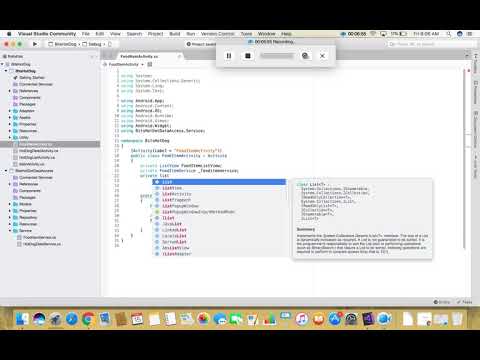Select MainActivity.cs in solution tree

32,164
